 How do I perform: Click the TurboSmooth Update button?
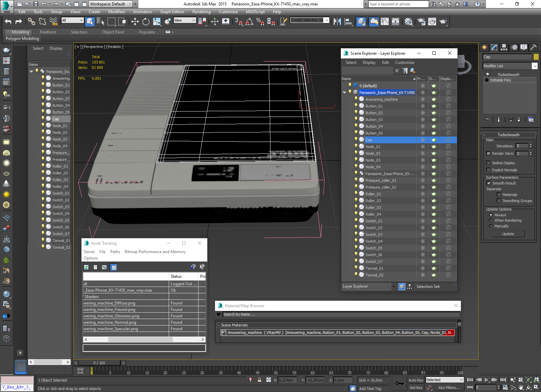coord(508,234)
